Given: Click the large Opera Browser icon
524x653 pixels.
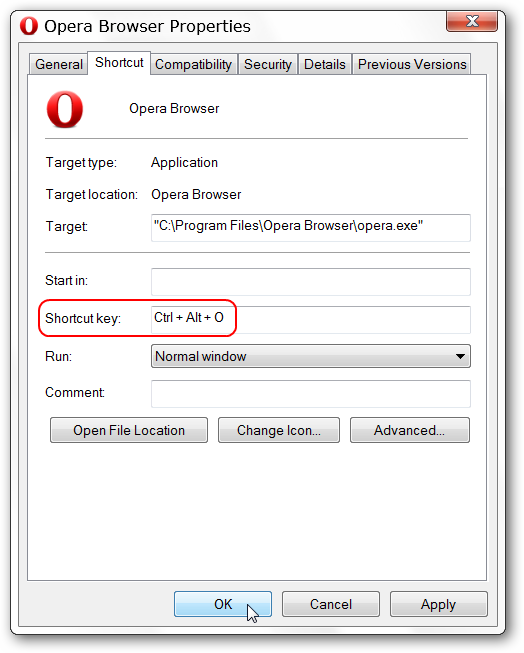Looking at the screenshot, I should tap(65, 109).
